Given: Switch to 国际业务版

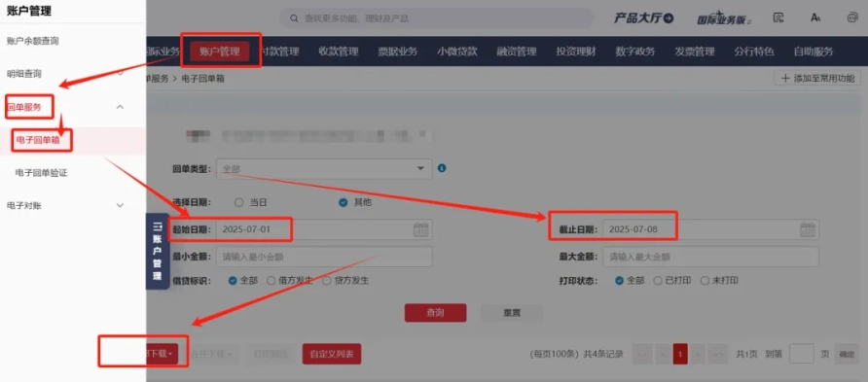Looking at the screenshot, I should [725, 18].
